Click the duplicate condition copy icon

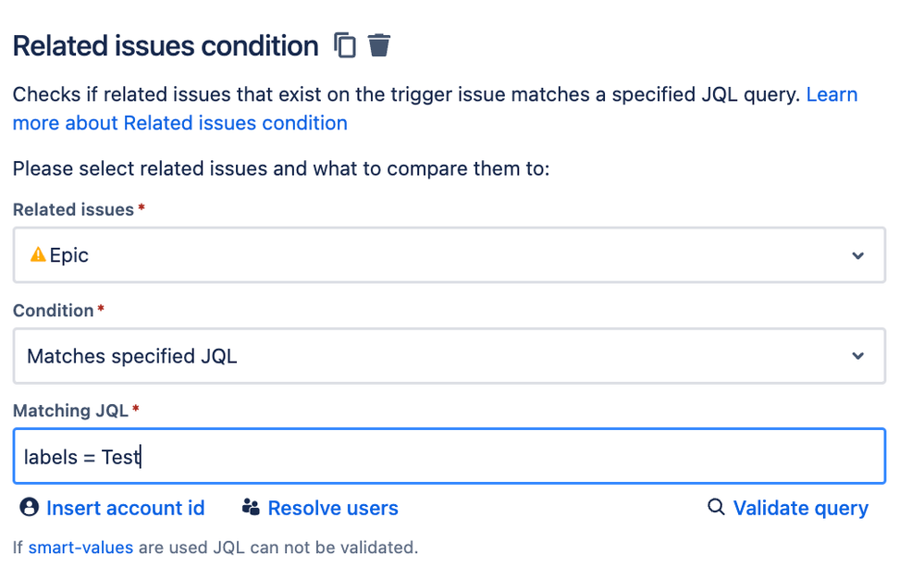tap(345, 45)
